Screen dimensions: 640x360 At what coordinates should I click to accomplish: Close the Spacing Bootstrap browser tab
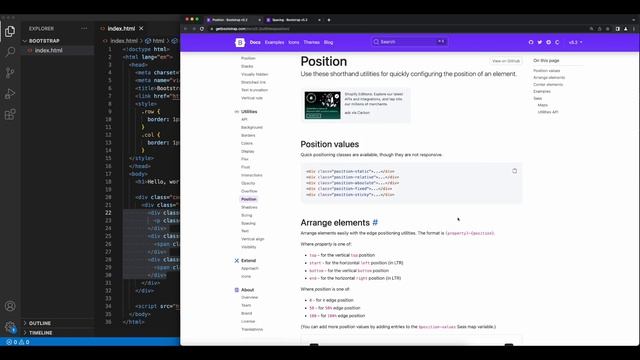(319, 20)
